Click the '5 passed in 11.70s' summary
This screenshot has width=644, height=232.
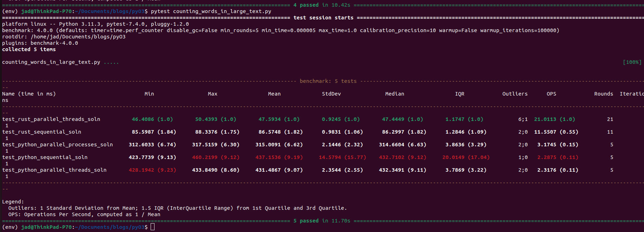coord(322,221)
